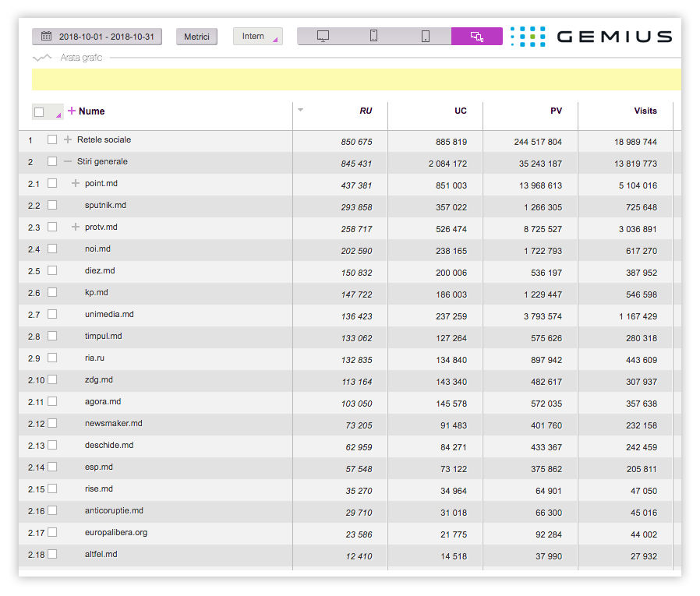
Task: Check the diez.md checkbox
Action: pyautogui.click(x=52, y=271)
